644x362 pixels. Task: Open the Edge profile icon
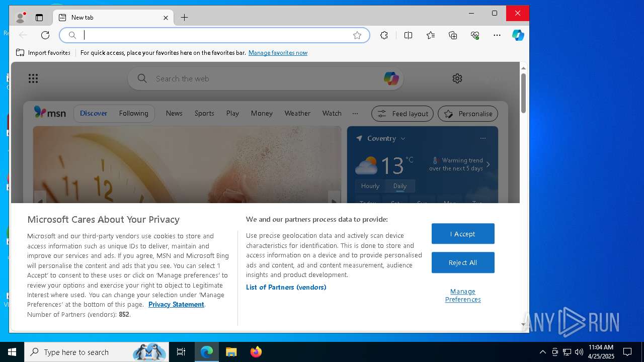pos(20,18)
